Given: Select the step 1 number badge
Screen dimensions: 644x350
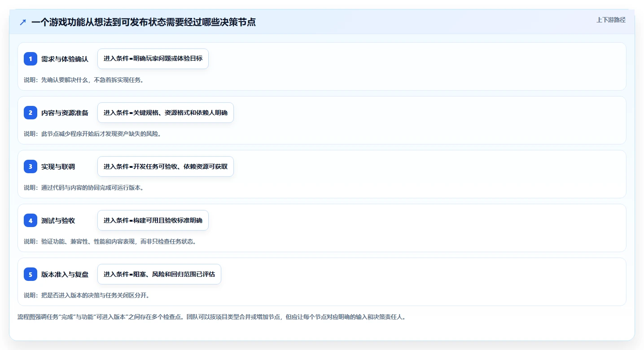Looking at the screenshot, I should (x=31, y=59).
